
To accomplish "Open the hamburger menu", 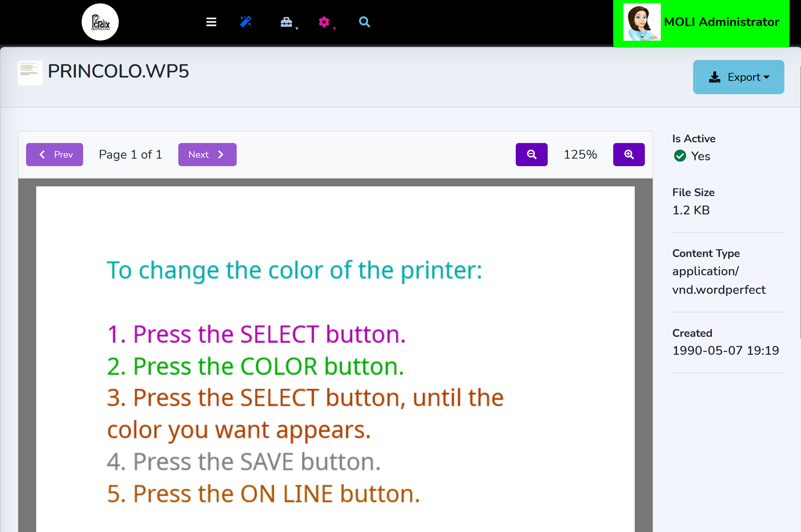I will pyautogui.click(x=211, y=22).
